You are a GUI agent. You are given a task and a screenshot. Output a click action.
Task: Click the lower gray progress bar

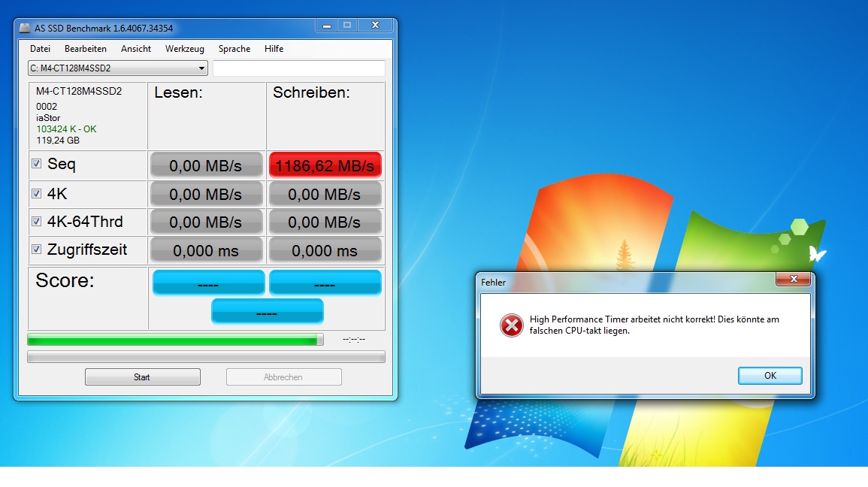pos(206,357)
